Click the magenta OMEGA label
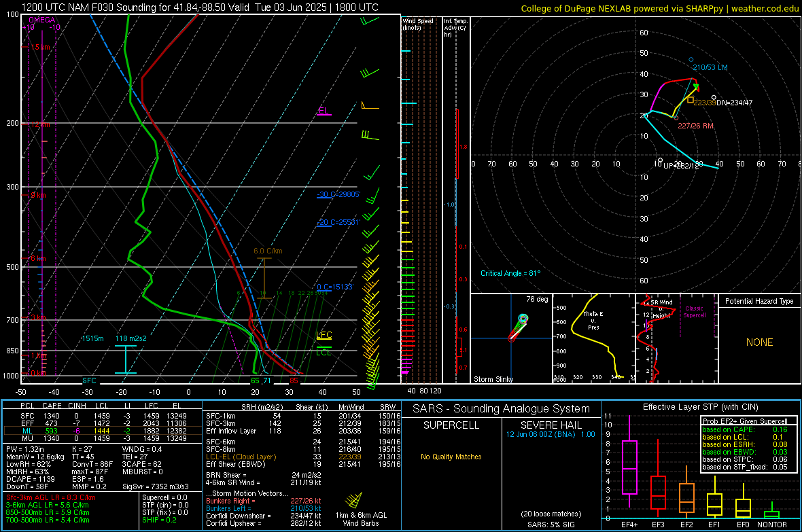This screenshot has height=532, width=802. point(42,20)
